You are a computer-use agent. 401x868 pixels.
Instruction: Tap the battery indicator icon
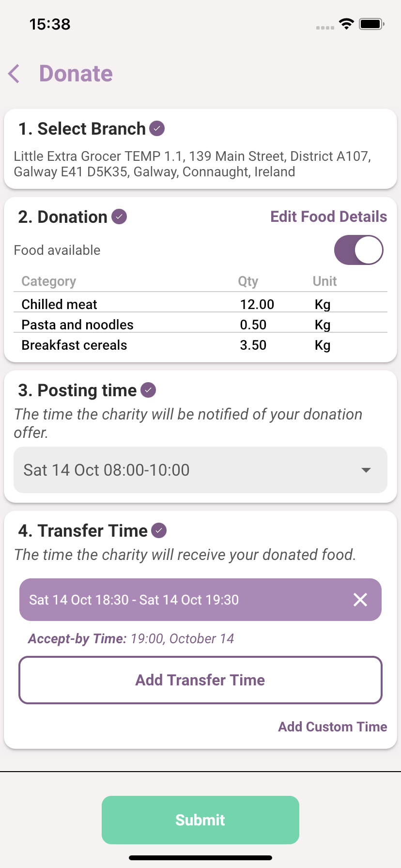point(371,24)
